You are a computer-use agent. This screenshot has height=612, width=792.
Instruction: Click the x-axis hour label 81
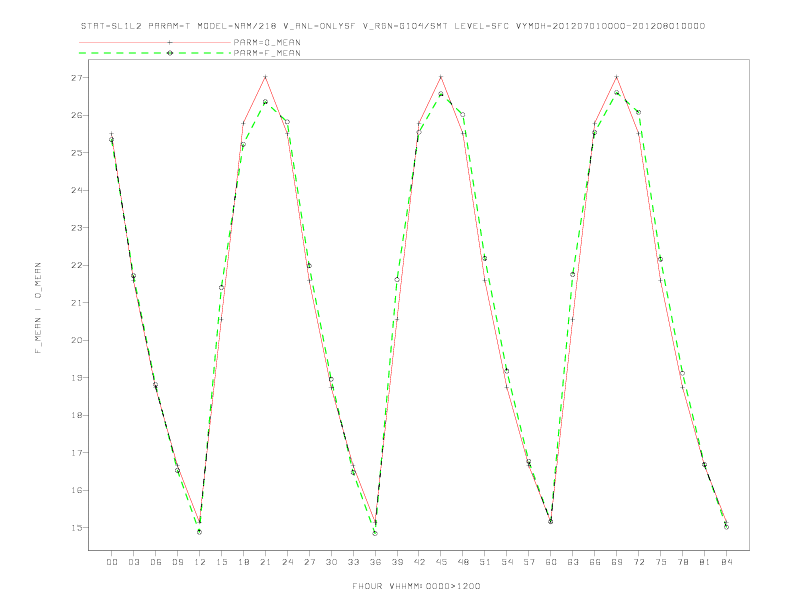point(705,562)
